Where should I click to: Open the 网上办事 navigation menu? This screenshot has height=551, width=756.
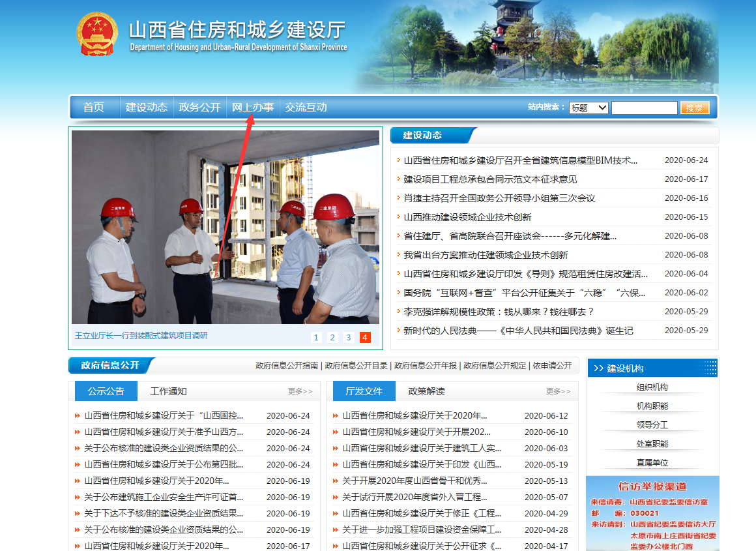coord(252,107)
